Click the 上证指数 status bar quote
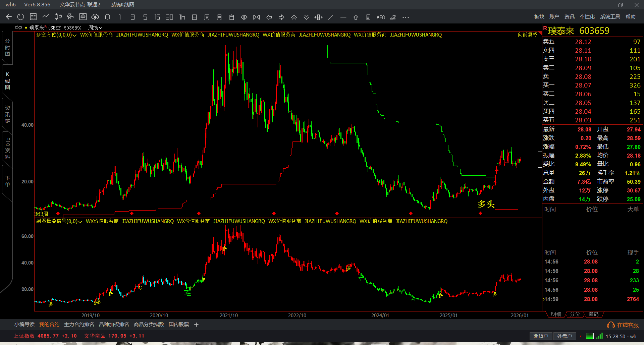Viewport: 644px width, 345px height. click(45, 336)
